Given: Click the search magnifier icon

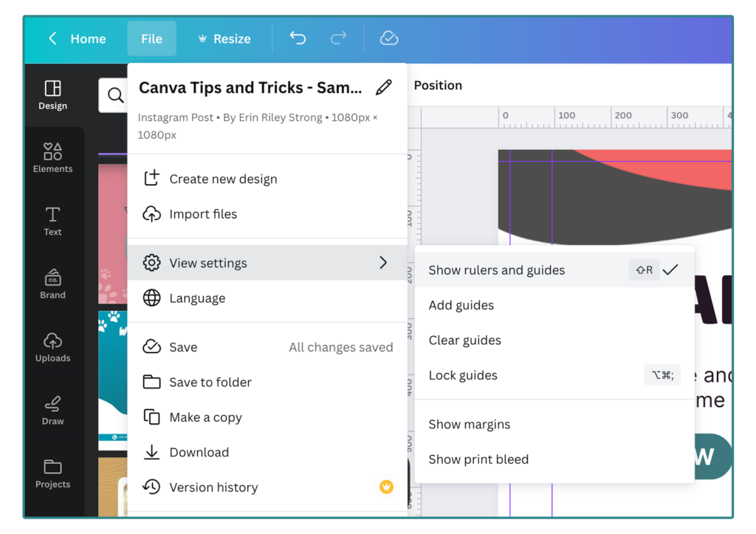Looking at the screenshot, I should 115,95.
